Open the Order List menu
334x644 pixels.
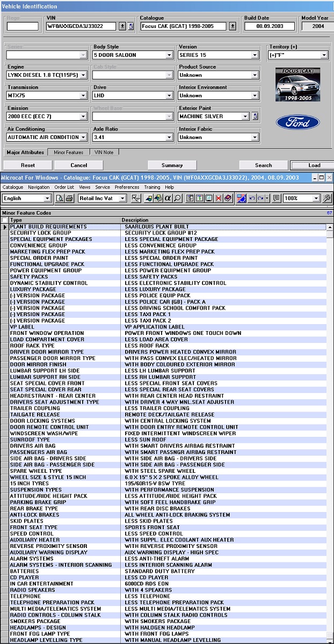click(63, 187)
